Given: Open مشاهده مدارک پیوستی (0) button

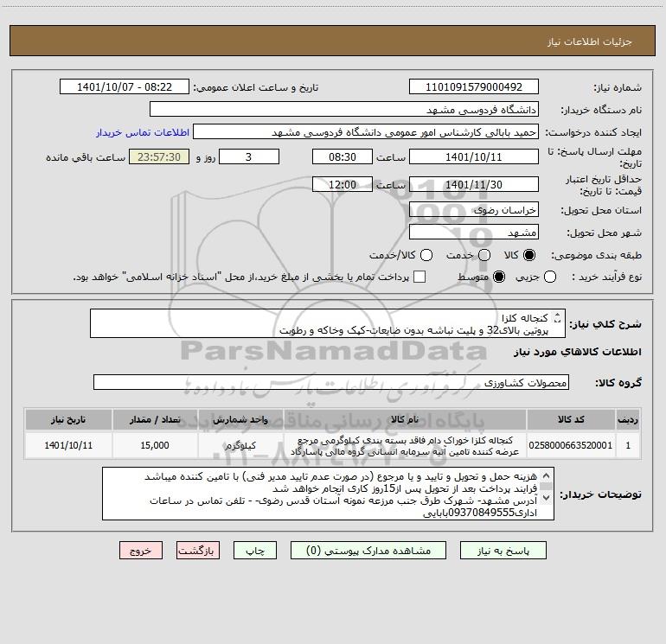Looking at the screenshot, I should [368, 551].
